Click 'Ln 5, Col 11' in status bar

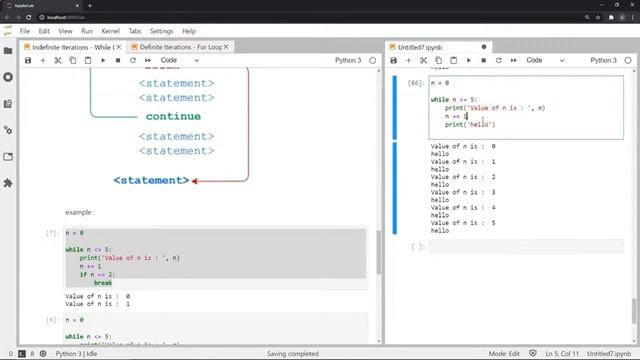[x=562, y=354]
